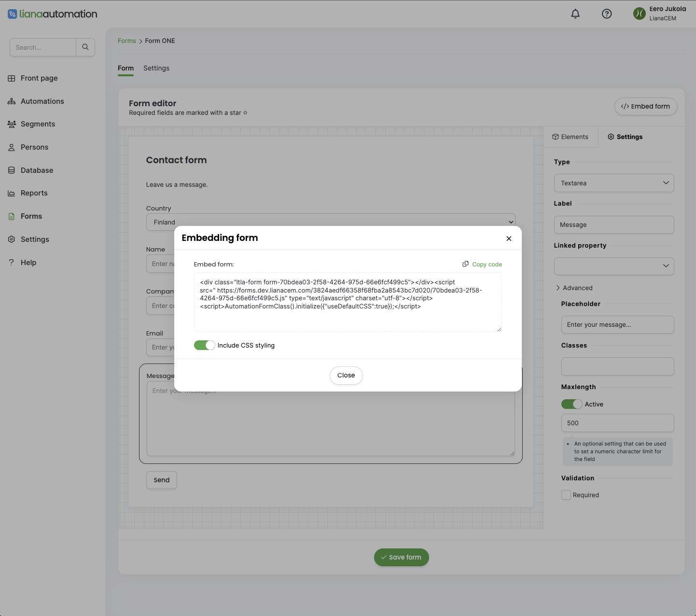This screenshot has width=696, height=616.
Task: Click the Elements tab cube icon
Action: 556,137
